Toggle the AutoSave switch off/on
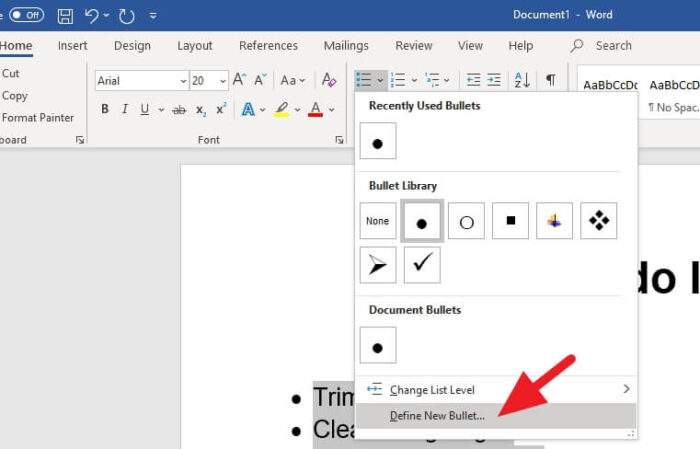 [x=26, y=15]
